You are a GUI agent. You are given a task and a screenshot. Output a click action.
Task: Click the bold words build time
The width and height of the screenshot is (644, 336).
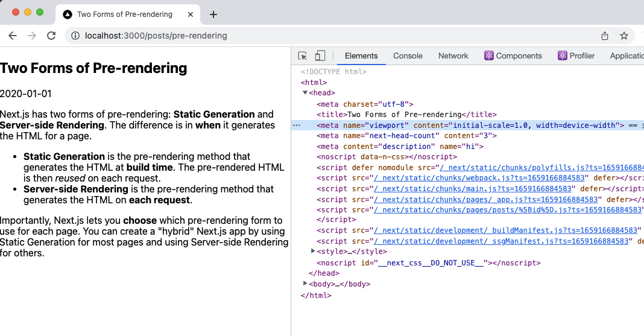point(150,168)
